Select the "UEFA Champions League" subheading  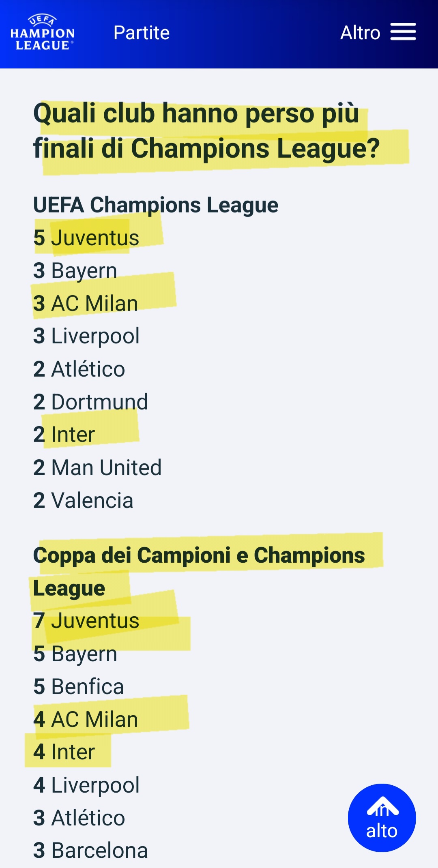[156, 205]
